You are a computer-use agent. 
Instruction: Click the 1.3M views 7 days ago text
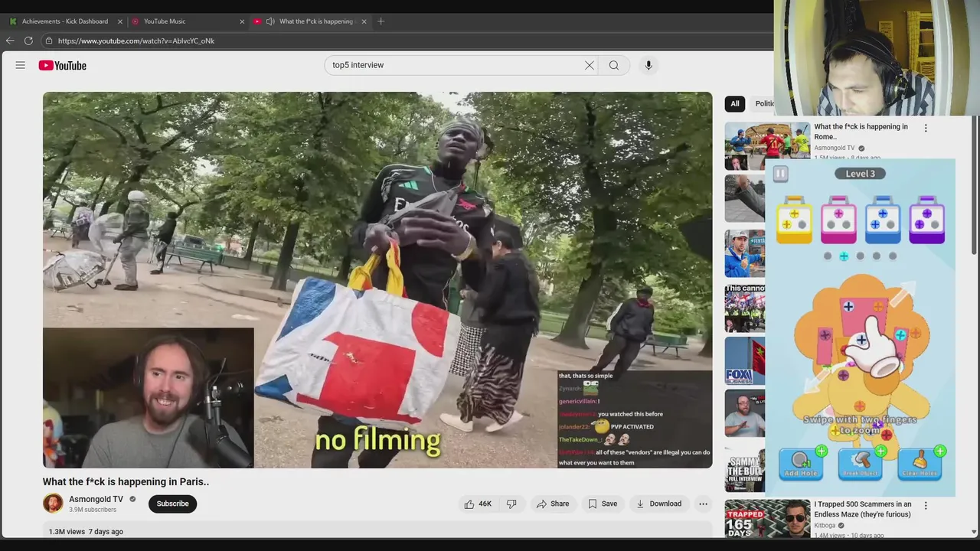point(86,532)
